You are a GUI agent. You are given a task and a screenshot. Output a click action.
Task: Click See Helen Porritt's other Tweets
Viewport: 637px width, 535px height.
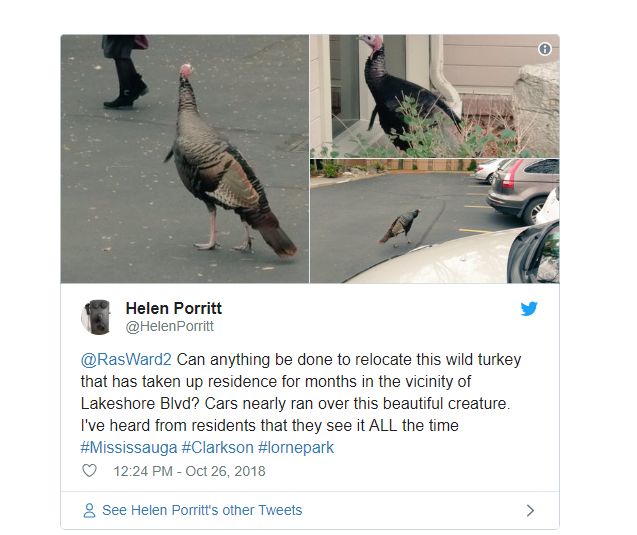(202, 510)
